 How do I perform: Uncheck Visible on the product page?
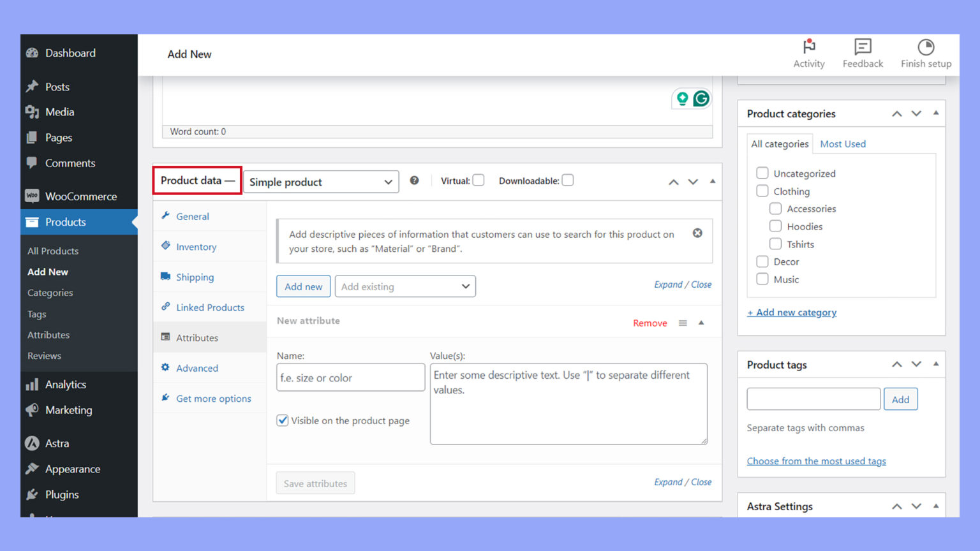(x=283, y=420)
